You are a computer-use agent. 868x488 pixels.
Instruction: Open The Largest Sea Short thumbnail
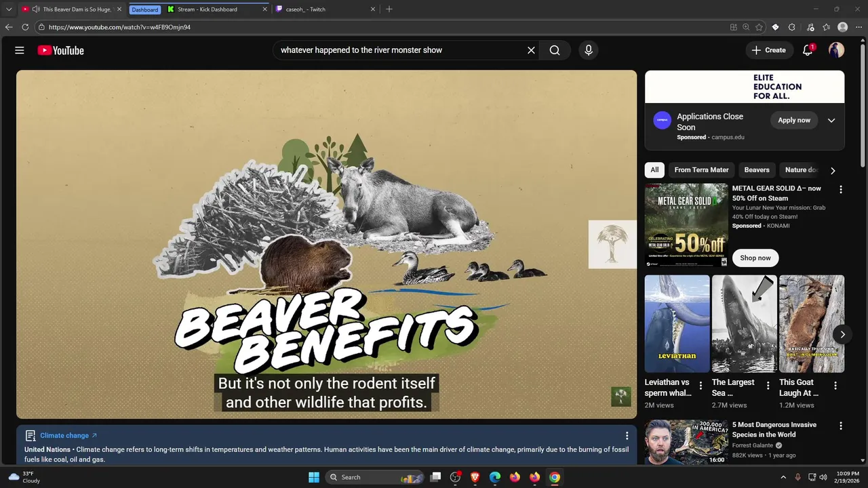pyautogui.click(x=745, y=324)
